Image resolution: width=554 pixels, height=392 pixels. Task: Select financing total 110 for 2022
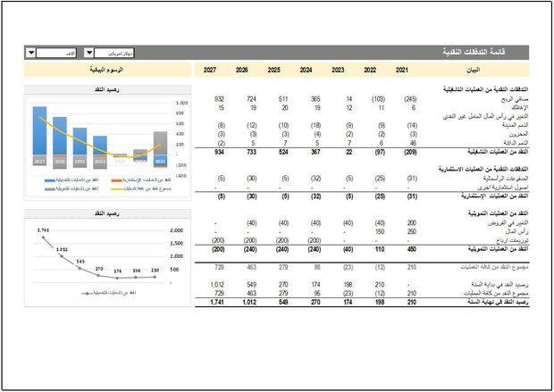[x=380, y=249]
